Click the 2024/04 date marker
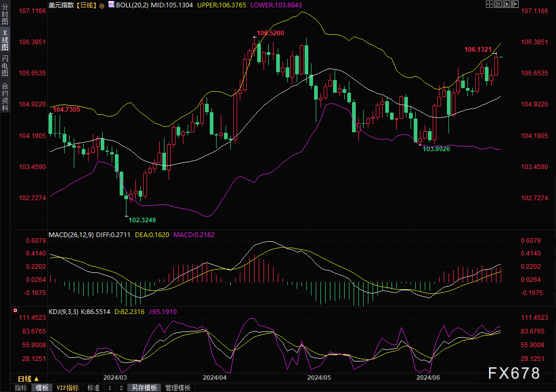The width and height of the screenshot is (556, 392). [214, 377]
